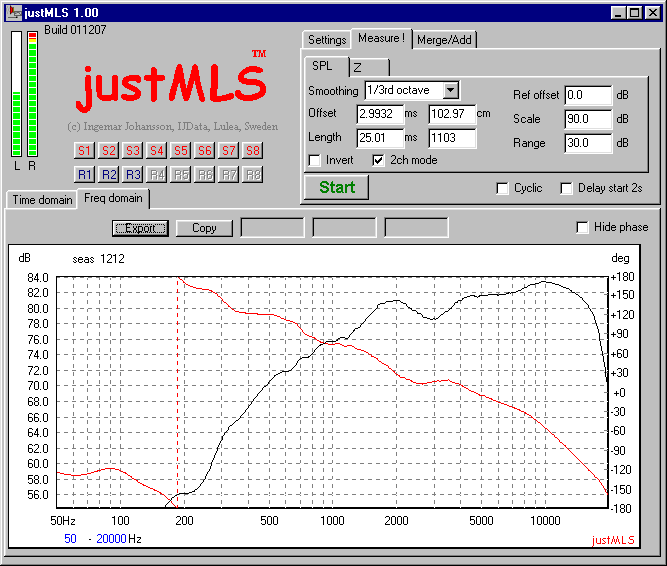
Task: Select the SPL sub-tab
Action: pyautogui.click(x=326, y=66)
